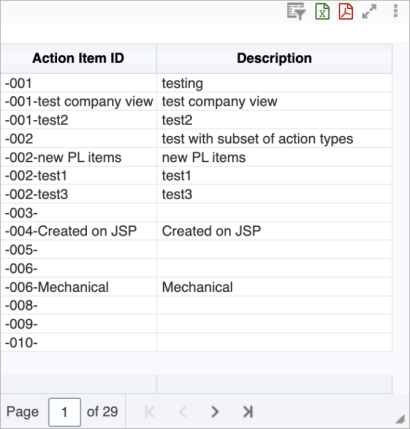Click the page number input field

point(64,412)
